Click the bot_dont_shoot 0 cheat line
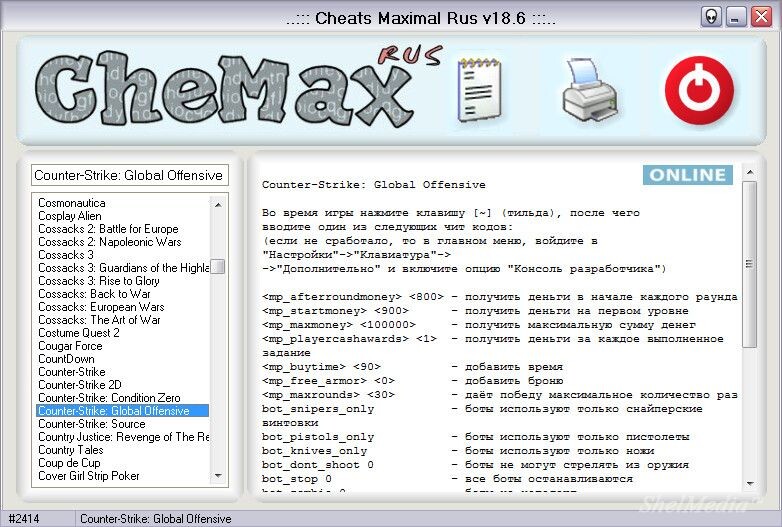Viewport: 782px width, 527px height. (475, 464)
